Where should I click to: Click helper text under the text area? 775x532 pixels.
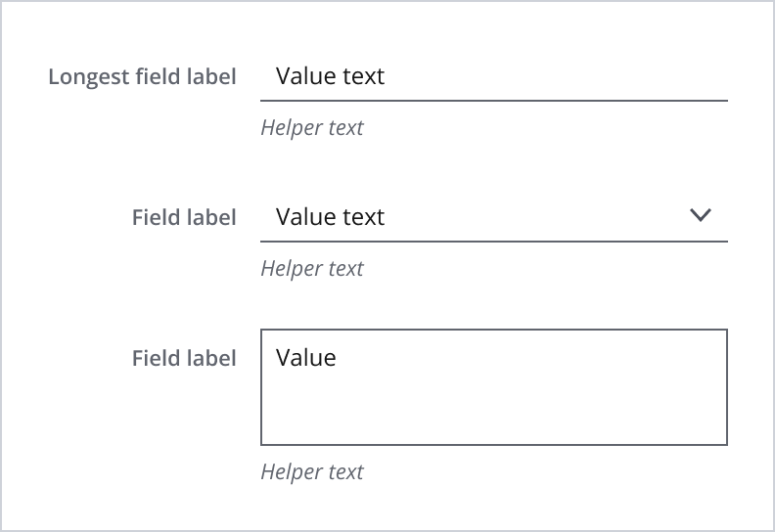[312, 472]
